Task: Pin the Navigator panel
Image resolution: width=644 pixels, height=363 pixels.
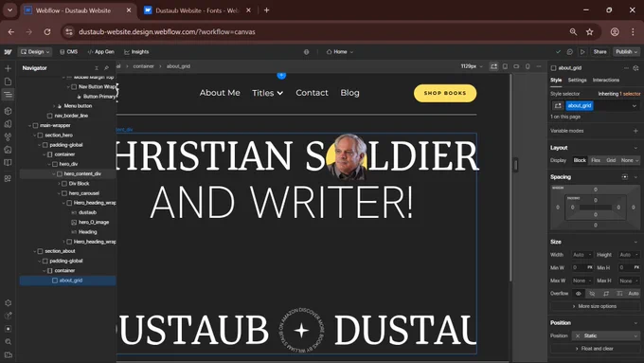Action: (106, 68)
